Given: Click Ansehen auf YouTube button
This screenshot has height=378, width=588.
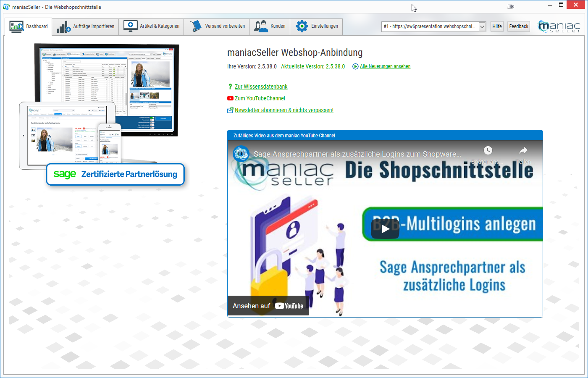Looking at the screenshot, I should 268,306.
